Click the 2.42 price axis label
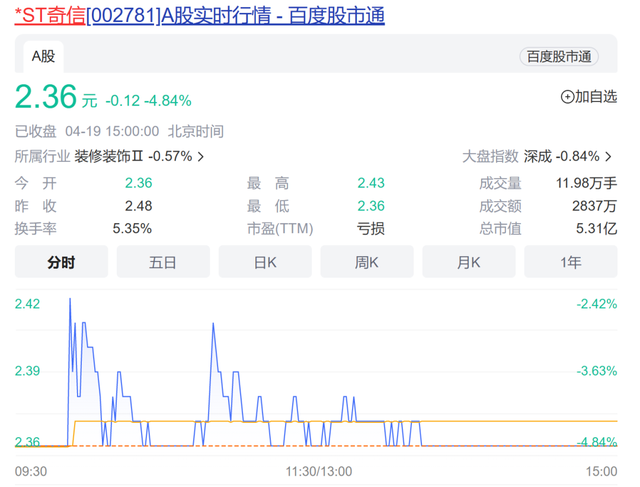The height and width of the screenshot is (487, 640). coord(27,304)
